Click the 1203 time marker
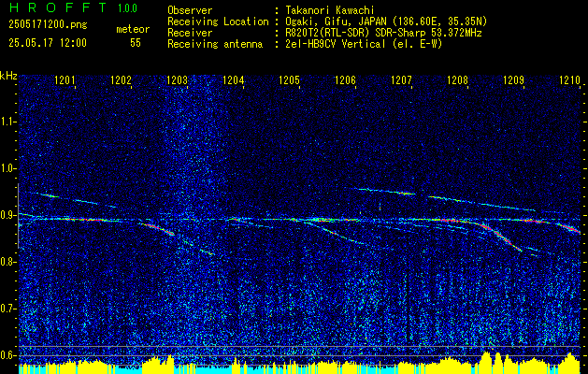This screenshot has height=374, width=588. click(177, 80)
